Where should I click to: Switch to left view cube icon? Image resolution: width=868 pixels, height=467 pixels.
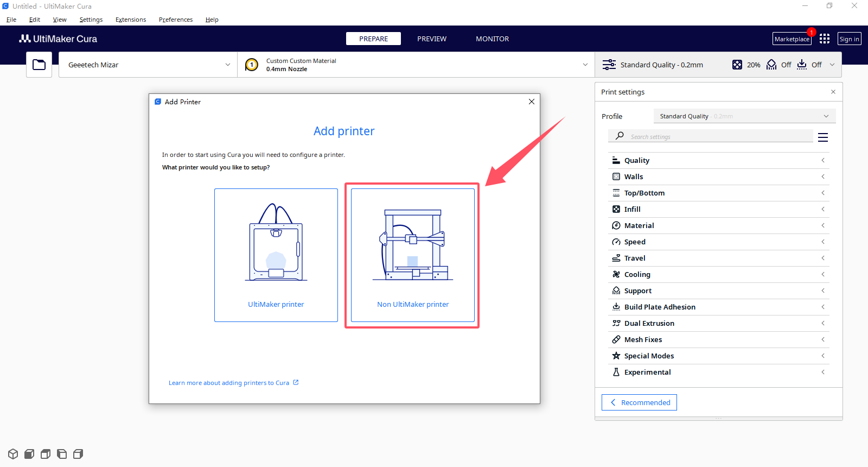click(62, 454)
